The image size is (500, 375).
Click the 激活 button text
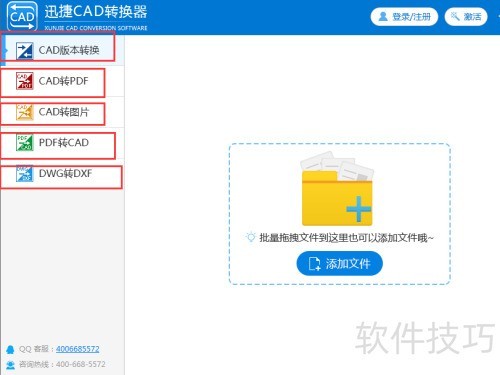pos(472,16)
